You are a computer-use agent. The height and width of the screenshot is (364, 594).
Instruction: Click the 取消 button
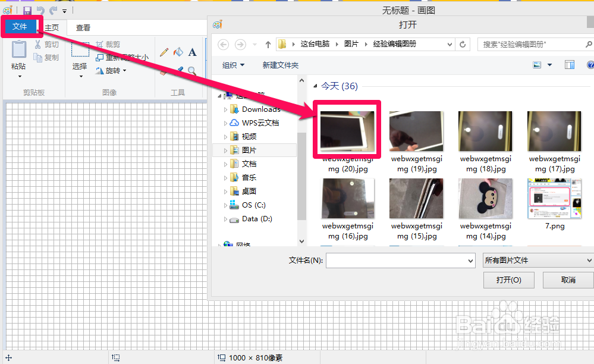(x=568, y=280)
